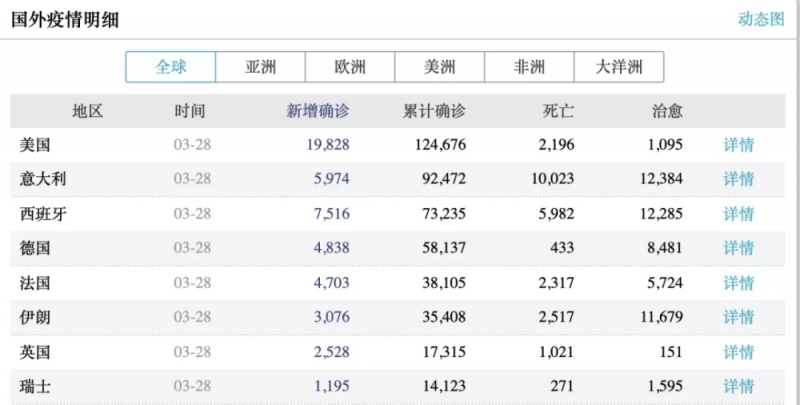This screenshot has height=405, width=800.
Task: Click the 地区 column header
Action: click(88, 111)
